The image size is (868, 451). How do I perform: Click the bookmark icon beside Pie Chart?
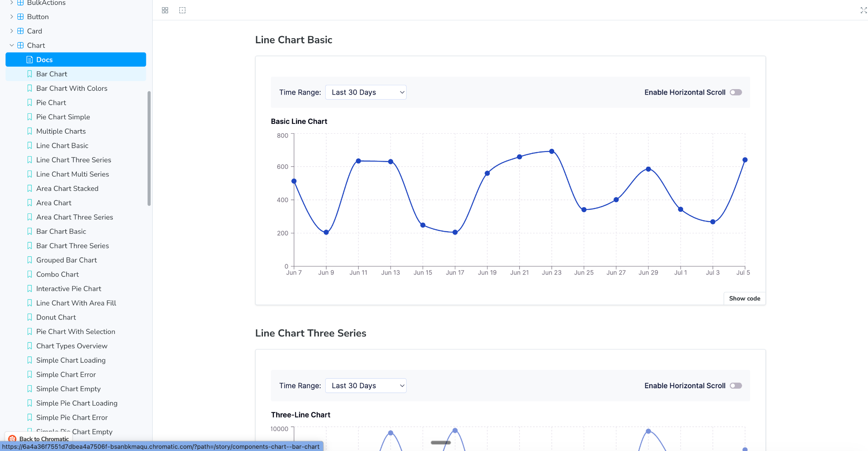coord(30,103)
